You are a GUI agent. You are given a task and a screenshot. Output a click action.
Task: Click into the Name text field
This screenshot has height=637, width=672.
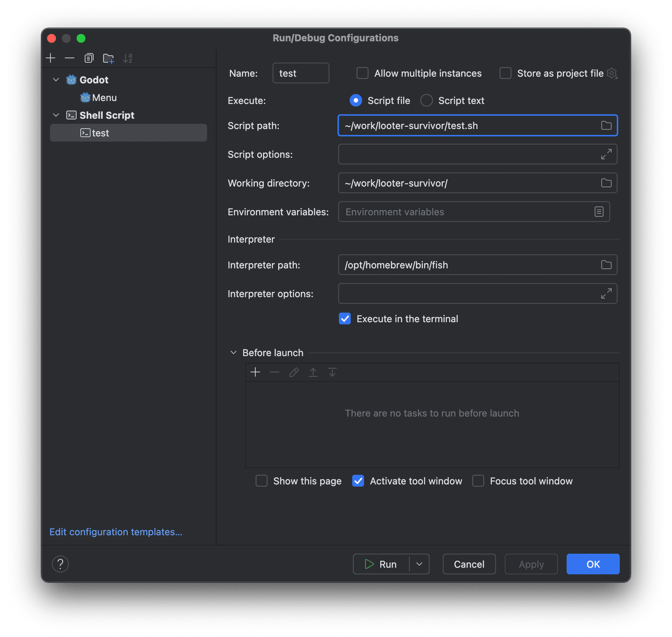(301, 73)
